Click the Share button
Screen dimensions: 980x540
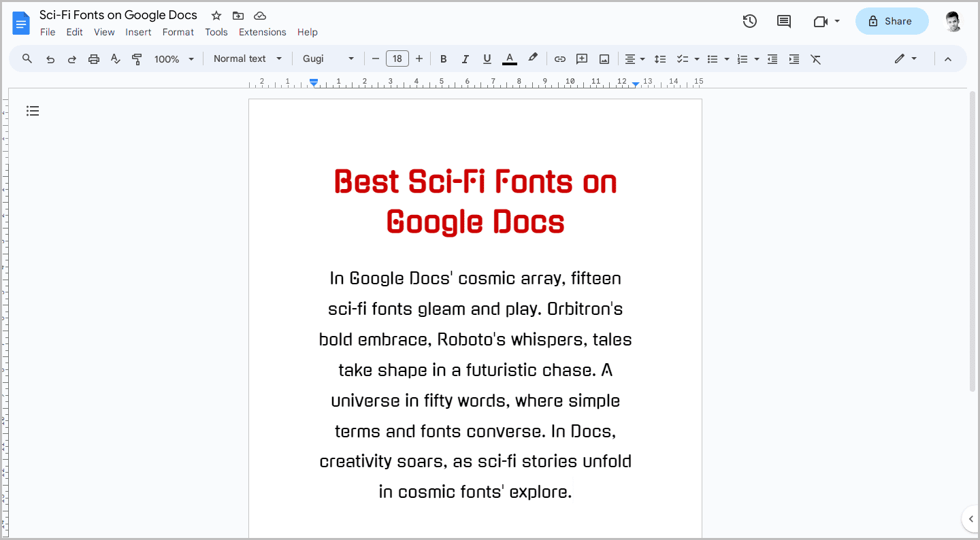[x=892, y=21]
